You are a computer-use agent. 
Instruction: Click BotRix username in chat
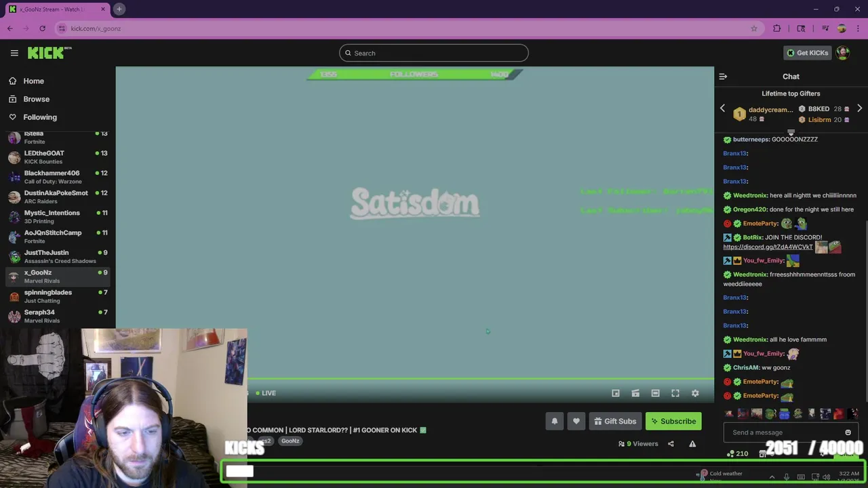coord(752,237)
